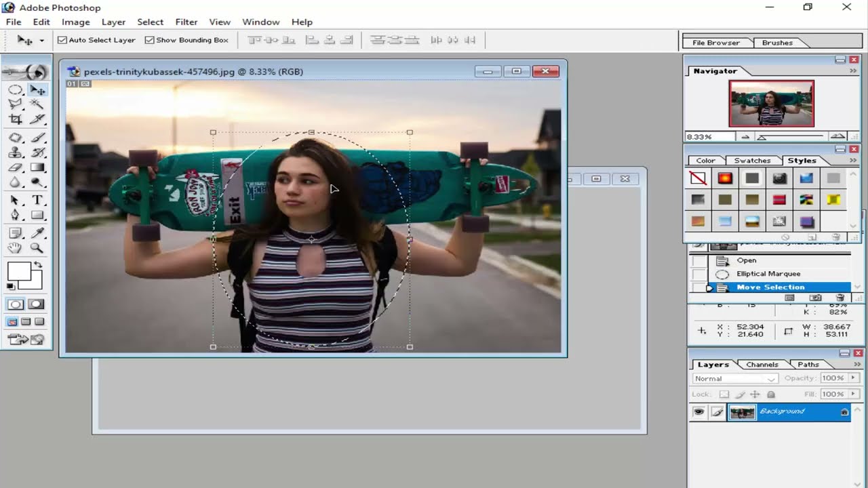The width and height of the screenshot is (868, 488).
Task: Select the Elliptical Marquee tool in the toolbox
Action: click(x=15, y=90)
